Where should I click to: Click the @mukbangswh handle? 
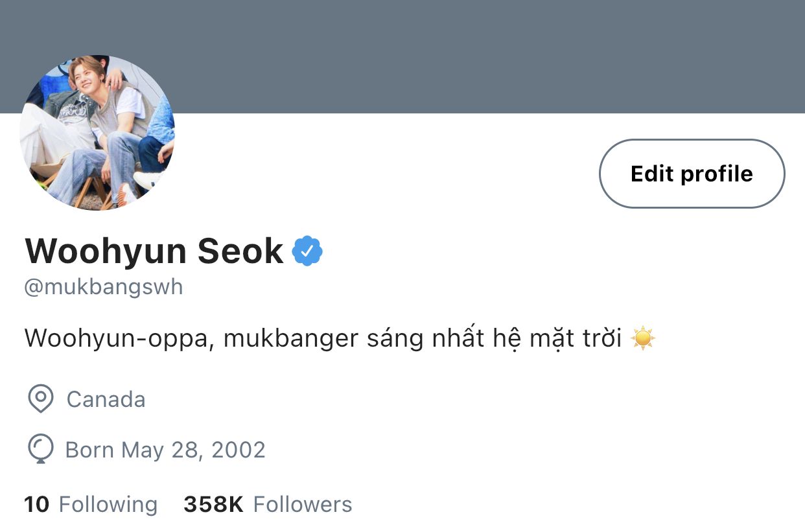[104, 287]
